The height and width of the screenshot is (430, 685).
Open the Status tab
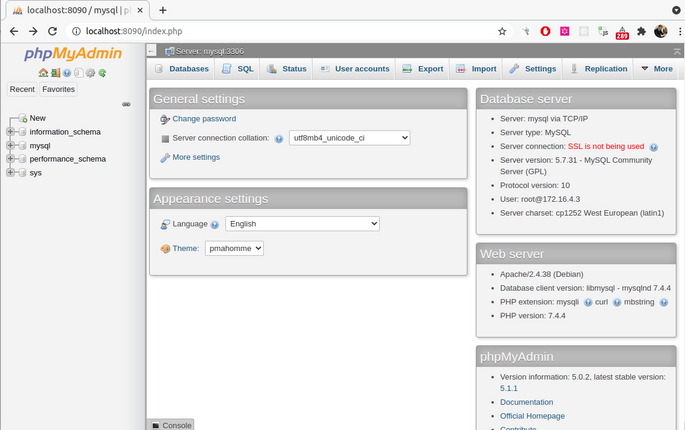click(287, 69)
